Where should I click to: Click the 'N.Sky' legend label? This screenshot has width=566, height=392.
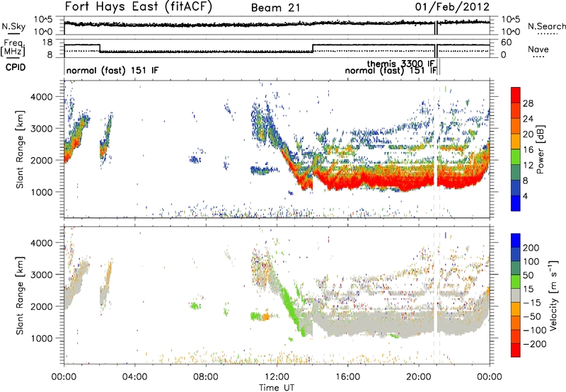tap(13, 26)
